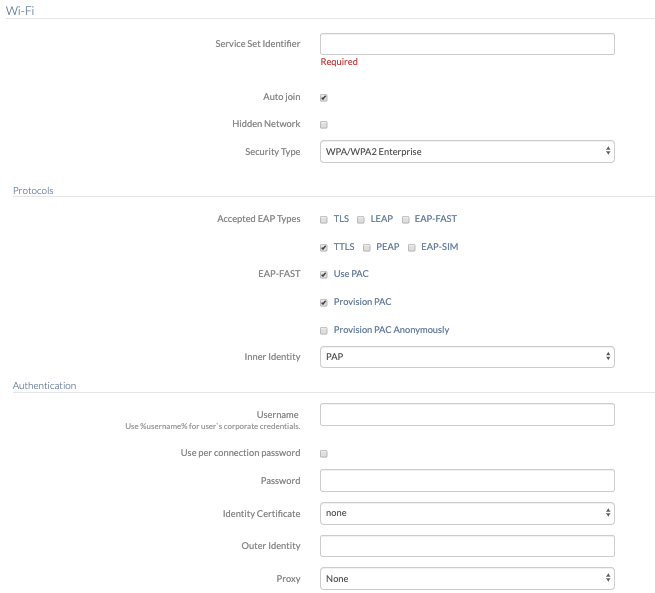This screenshot has height=593, width=655.
Task: Check Use per connection password
Action: point(324,454)
